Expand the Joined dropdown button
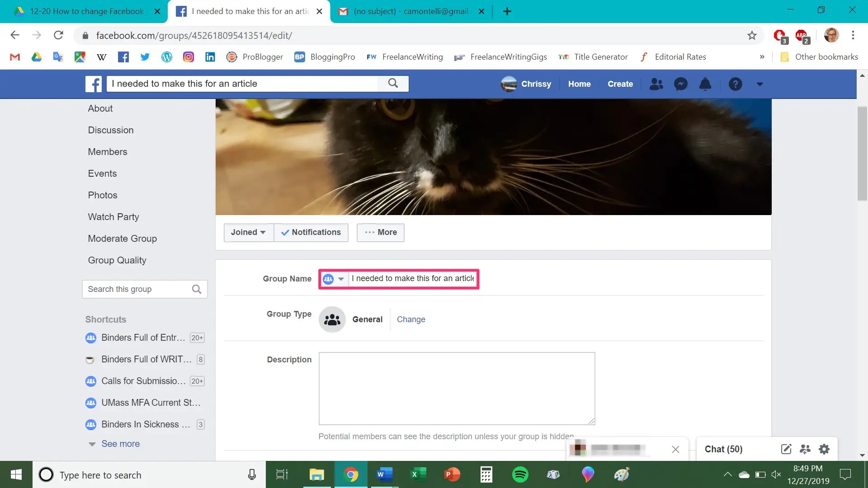 [x=248, y=232]
